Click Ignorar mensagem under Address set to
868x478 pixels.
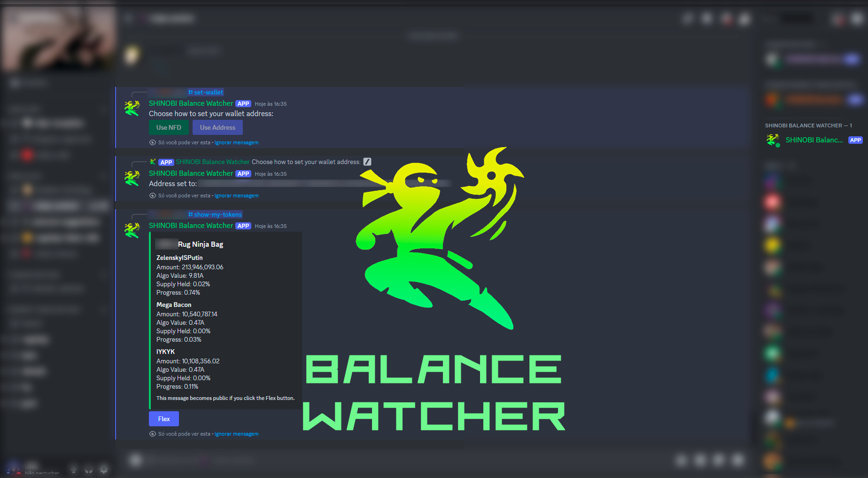[236, 196]
